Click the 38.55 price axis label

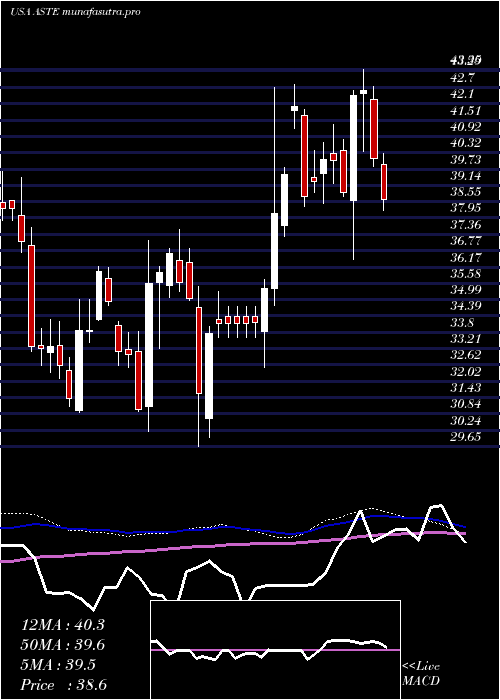[x=464, y=192]
